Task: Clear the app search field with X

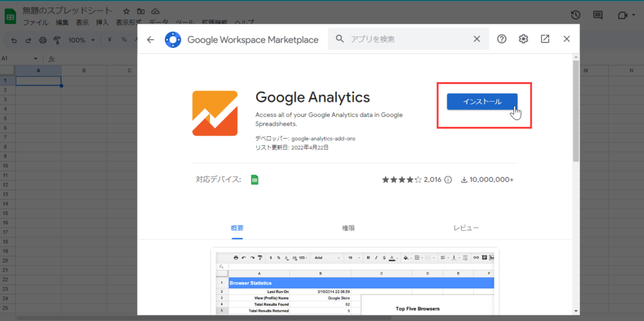Action: 477,39
